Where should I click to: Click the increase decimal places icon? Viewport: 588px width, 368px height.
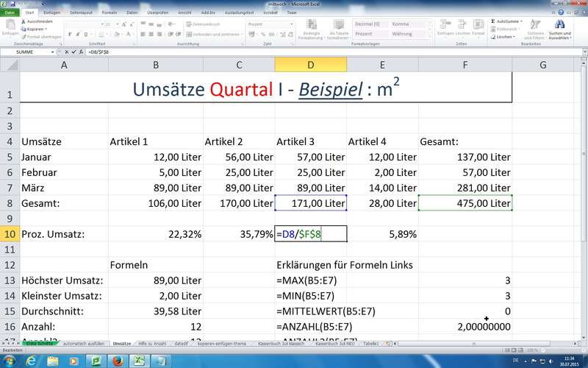click(x=282, y=34)
